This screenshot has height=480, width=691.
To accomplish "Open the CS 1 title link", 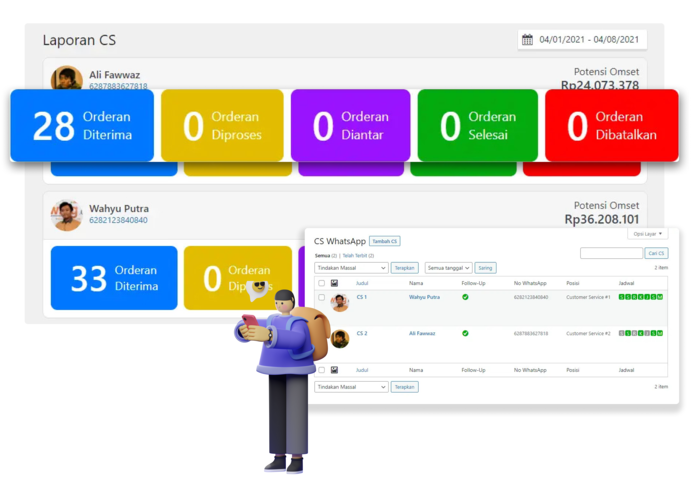I will point(362,297).
